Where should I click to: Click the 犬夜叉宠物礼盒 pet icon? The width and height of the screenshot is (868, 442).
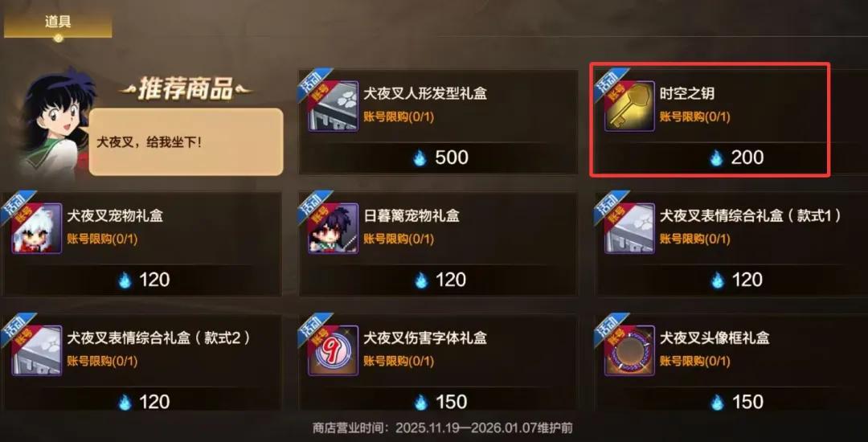(x=36, y=228)
